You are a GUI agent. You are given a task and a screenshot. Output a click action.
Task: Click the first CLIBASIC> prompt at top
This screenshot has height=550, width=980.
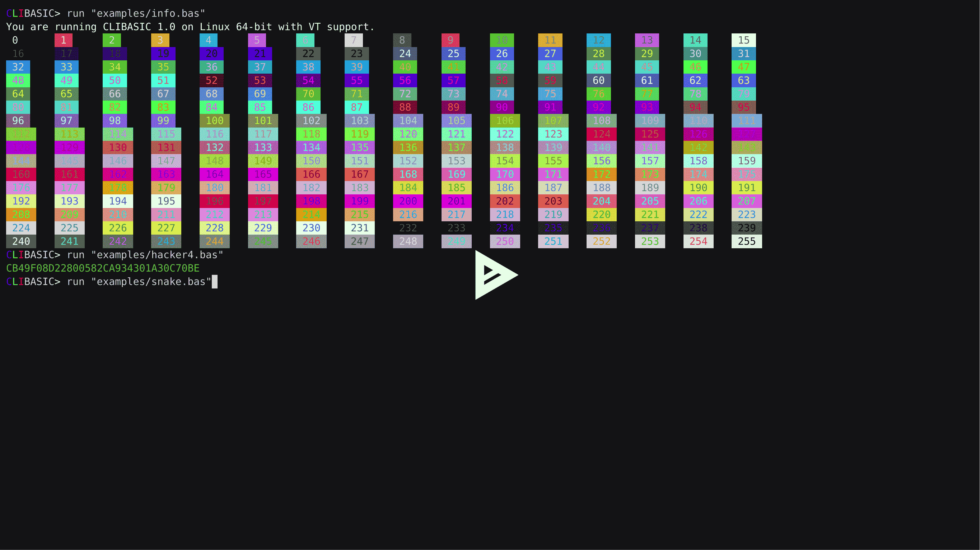pyautogui.click(x=33, y=14)
